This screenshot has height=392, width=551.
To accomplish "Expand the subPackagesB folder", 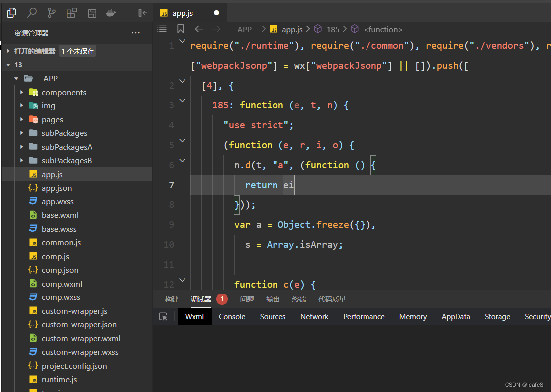I will 22,160.
